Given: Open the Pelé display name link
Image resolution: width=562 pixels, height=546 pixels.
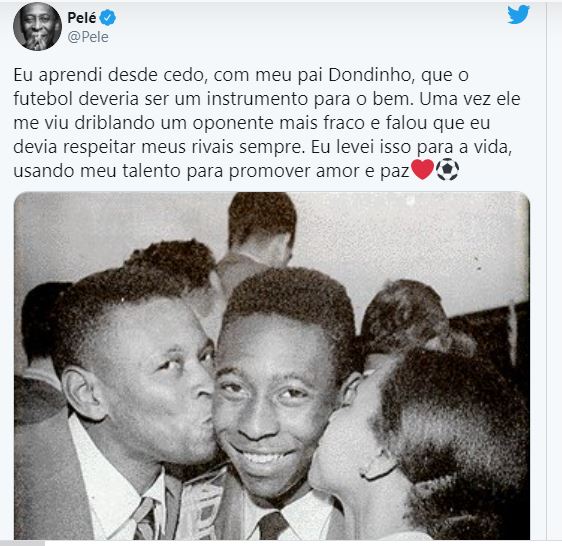Looking at the screenshot, I should click(82, 18).
